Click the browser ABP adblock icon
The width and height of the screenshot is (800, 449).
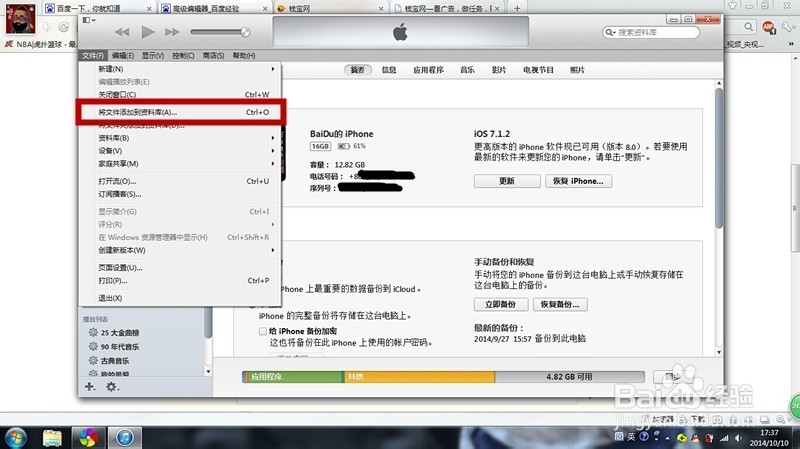[x=768, y=27]
